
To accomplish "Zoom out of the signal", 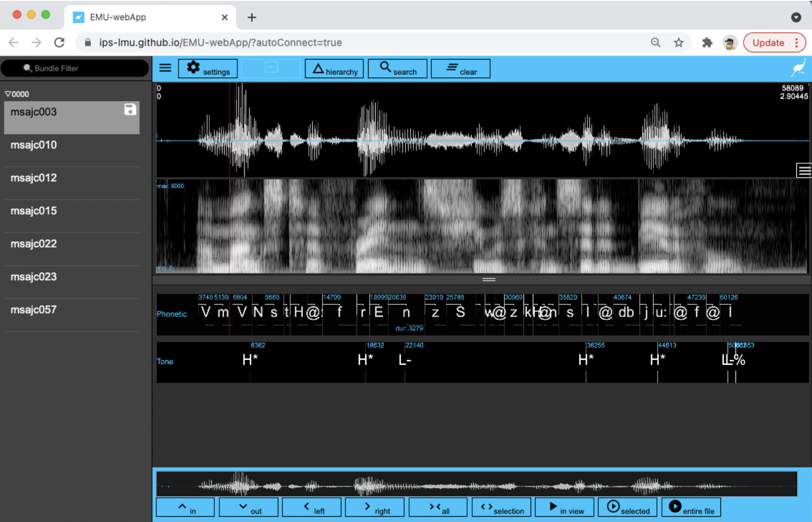I will [x=248, y=507].
